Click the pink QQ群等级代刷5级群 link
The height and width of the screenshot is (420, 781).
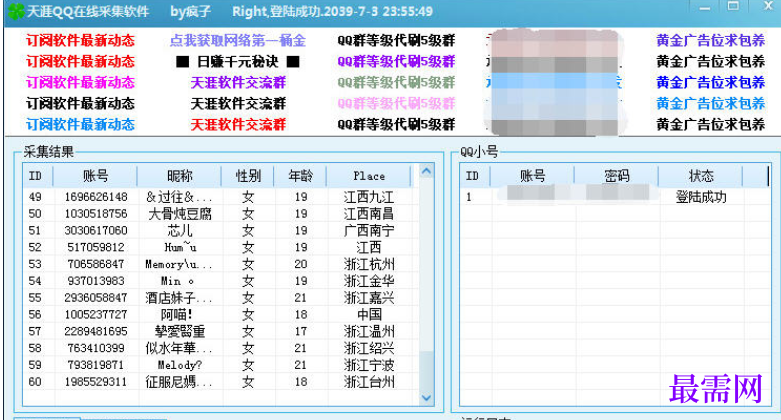[396, 103]
